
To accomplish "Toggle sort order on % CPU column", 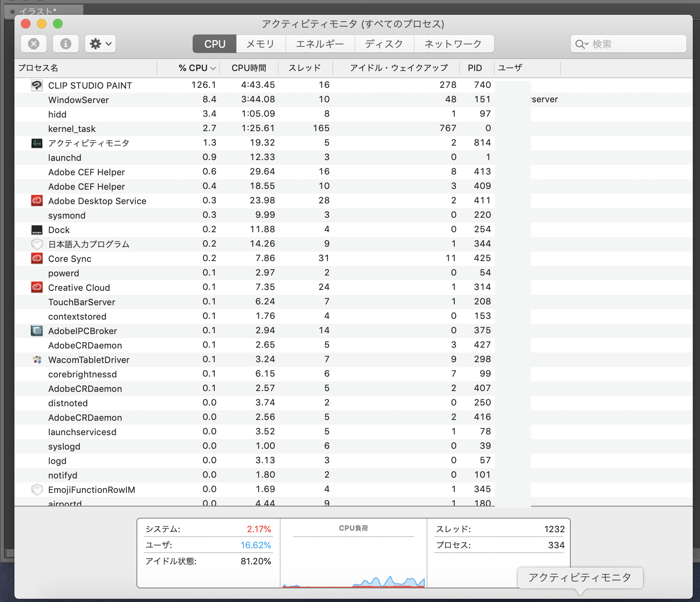I will pyautogui.click(x=189, y=68).
